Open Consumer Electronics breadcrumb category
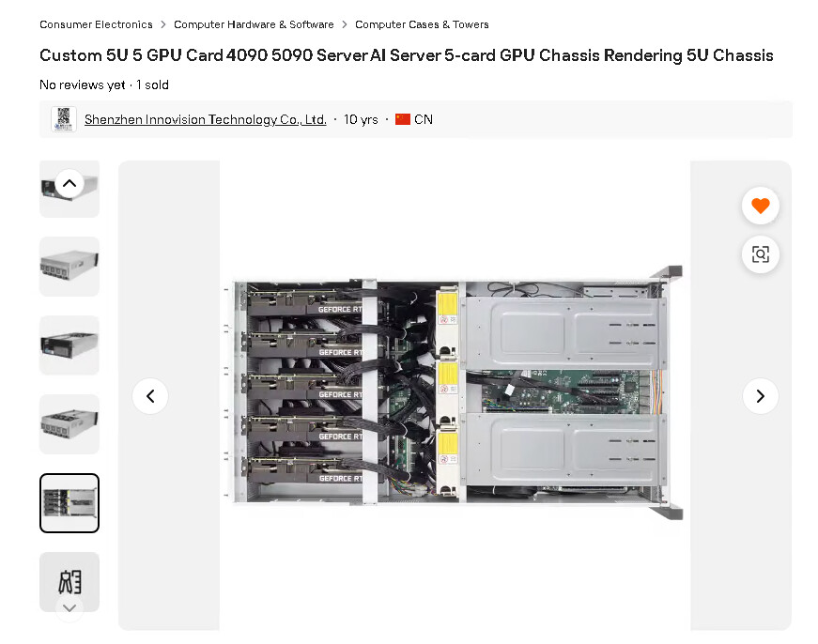Viewport: 818px width, 644px height. pos(96,24)
